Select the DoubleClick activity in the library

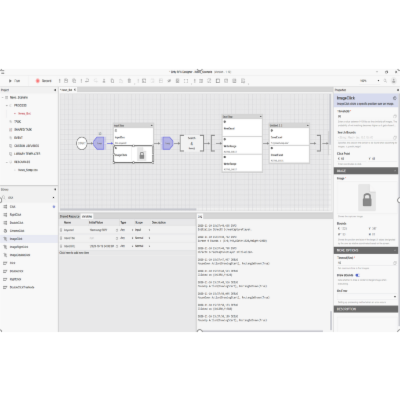tap(29, 223)
